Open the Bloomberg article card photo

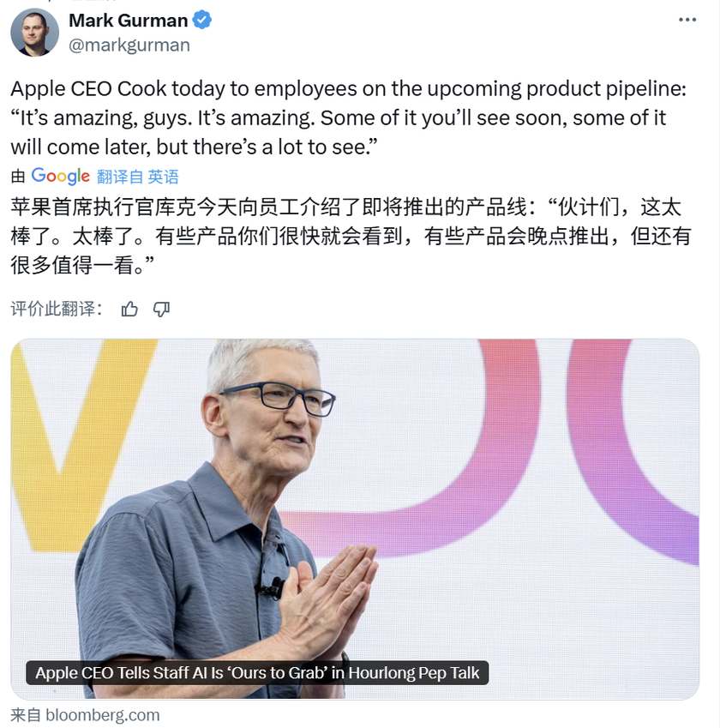(355, 519)
